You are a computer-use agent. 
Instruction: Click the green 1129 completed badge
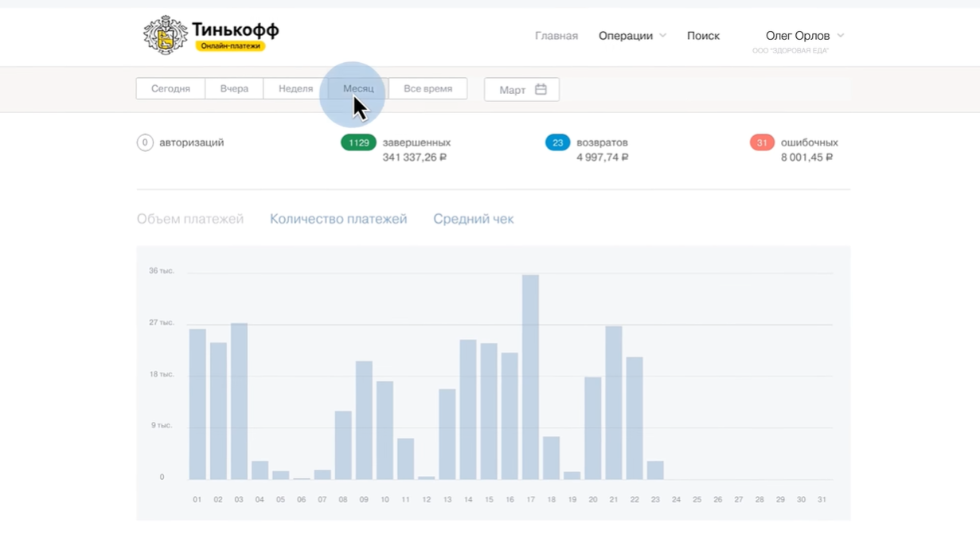[358, 142]
